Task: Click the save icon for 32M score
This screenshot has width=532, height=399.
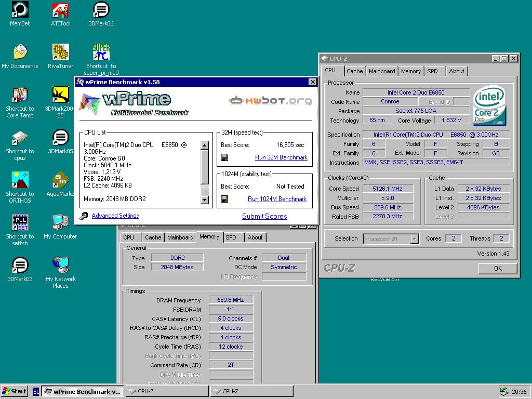Action: click(224, 157)
